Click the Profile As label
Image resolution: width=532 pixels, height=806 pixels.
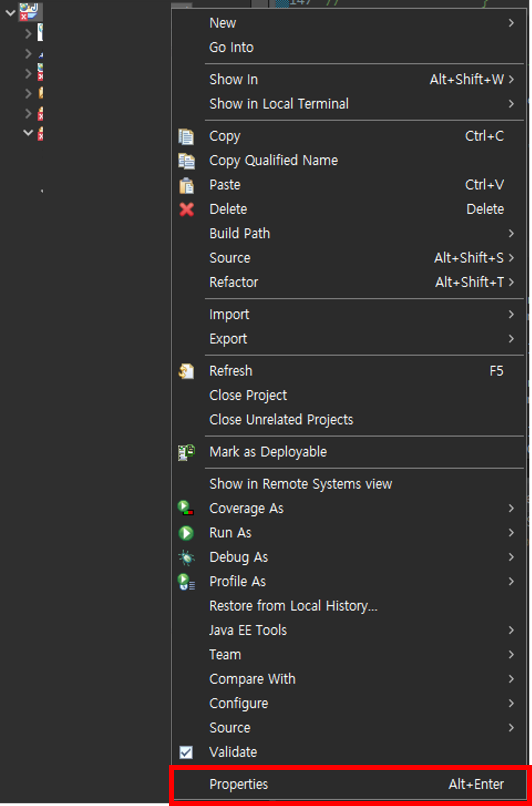237,582
